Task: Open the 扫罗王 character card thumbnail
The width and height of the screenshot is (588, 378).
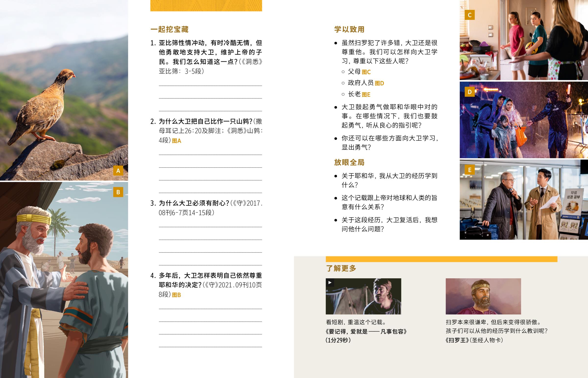Action: [x=483, y=296]
